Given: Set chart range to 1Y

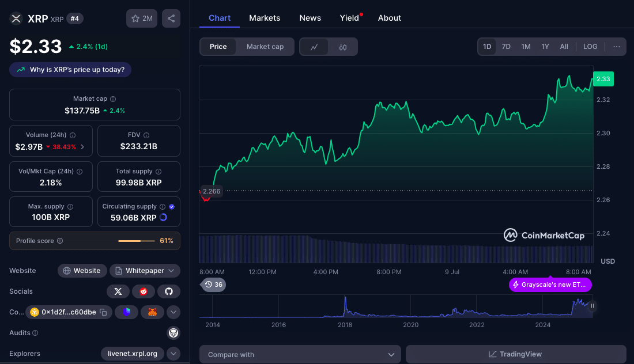Looking at the screenshot, I should coord(545,47).
